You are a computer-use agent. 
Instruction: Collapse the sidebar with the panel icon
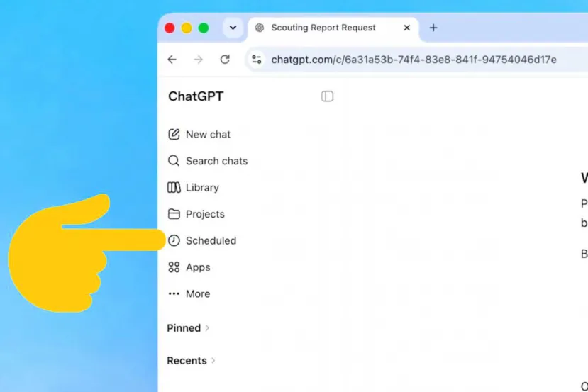(x=327, y=96)
